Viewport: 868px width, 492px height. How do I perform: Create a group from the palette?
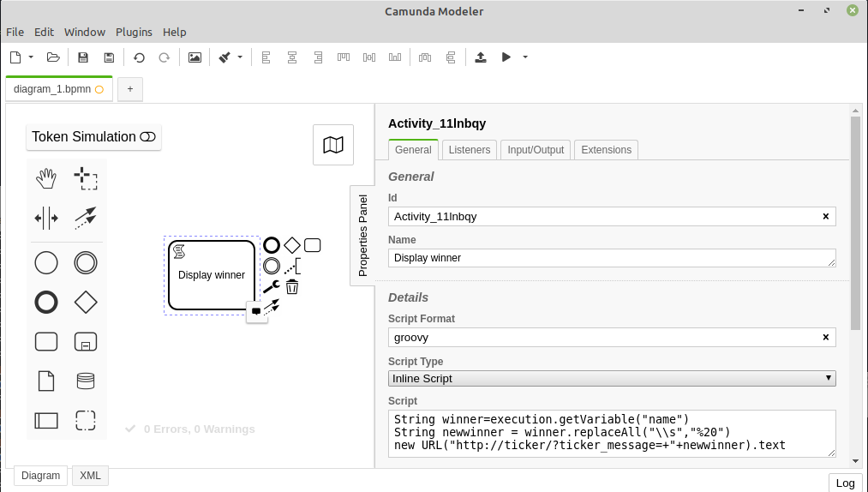click(86, 421)
